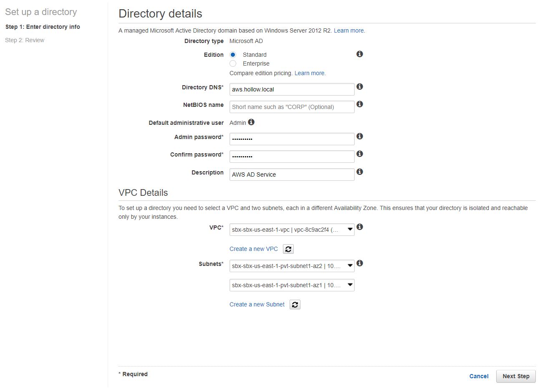Open the VPC dropdown
The image size is (545, 392).
292,230
